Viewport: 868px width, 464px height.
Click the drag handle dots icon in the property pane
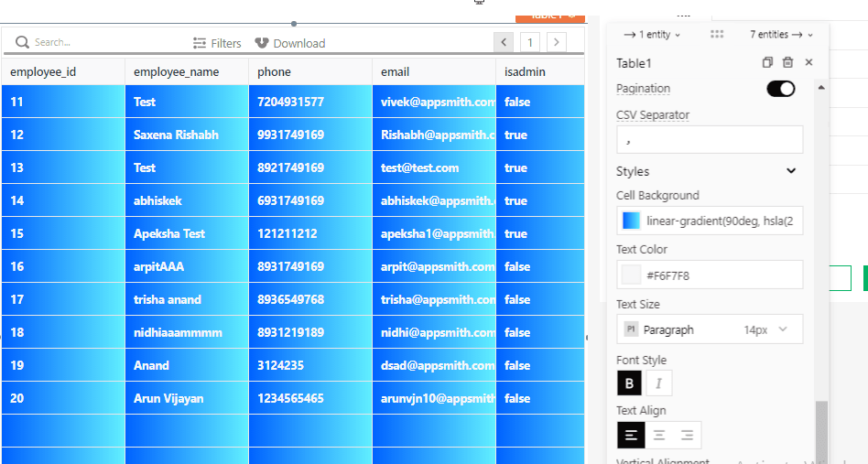tap(717, 34)
